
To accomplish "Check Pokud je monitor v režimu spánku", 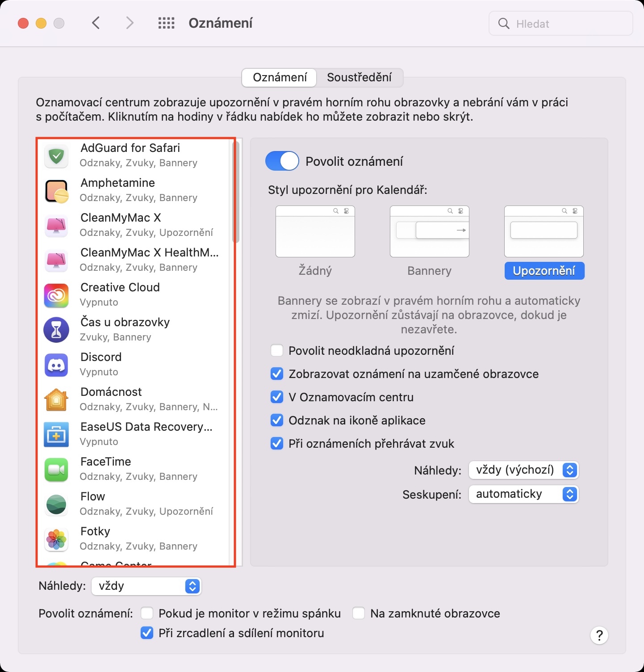I will click(147, 613).
